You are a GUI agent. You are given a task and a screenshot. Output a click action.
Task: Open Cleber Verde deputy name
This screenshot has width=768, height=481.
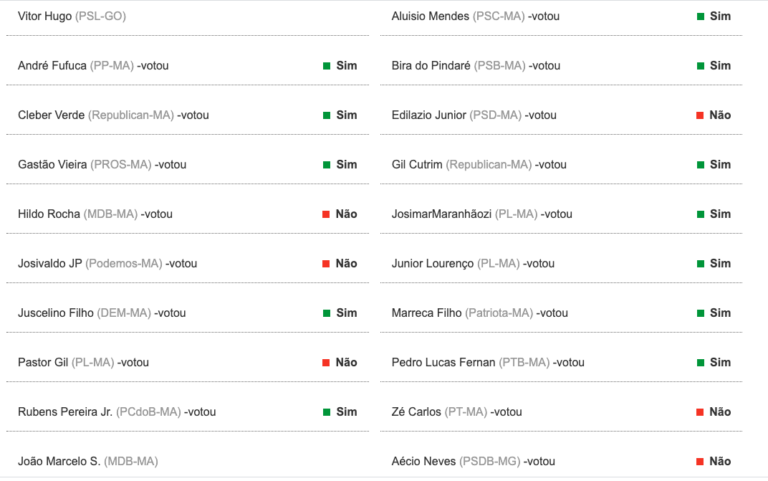click(x=51, y=115)
